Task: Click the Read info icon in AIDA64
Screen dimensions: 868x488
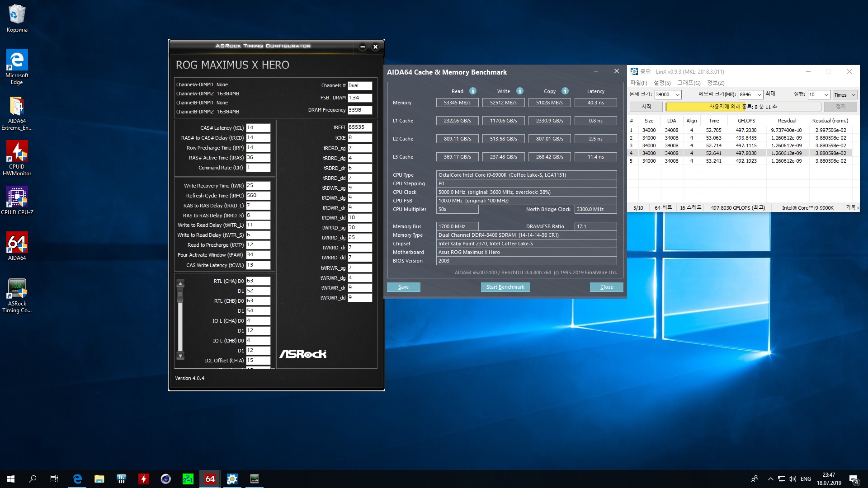Action: 473,91
